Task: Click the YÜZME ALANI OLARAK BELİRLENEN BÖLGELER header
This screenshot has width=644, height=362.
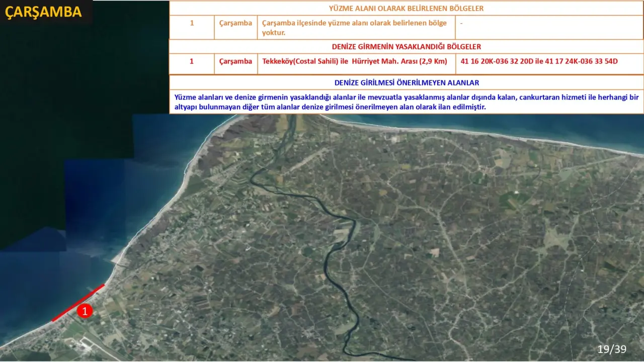Action: pyautogui.click(x=406, y=9)
